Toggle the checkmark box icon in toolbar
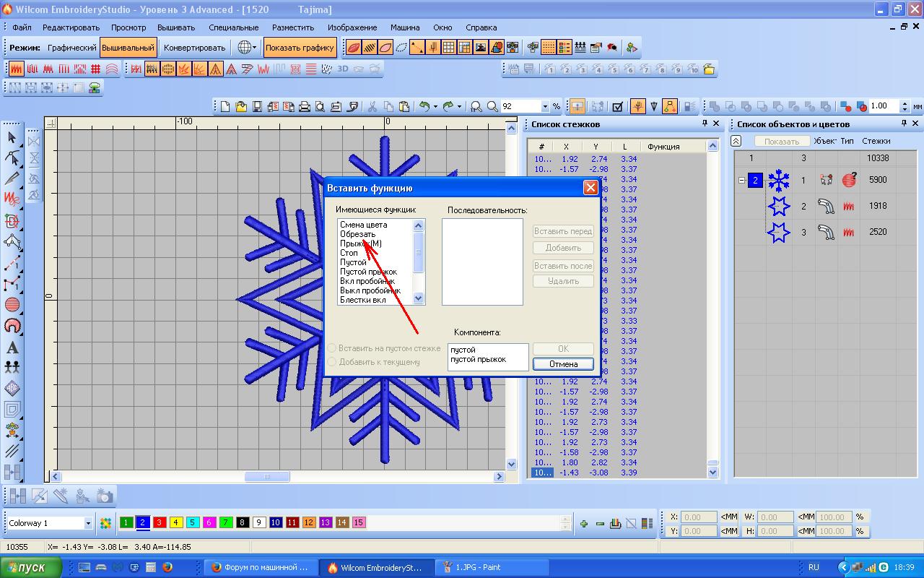 pyautogui.click(x=617, y=106)
